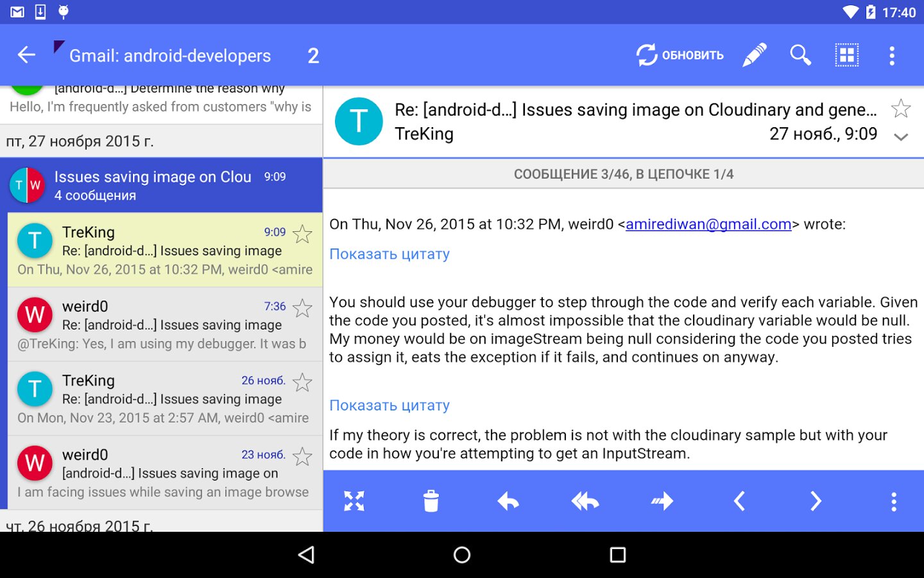The width and height of the screenshot is (924, 578).
Task: Open the top toolbar overflow menu
Action: (x=892, y=55)
